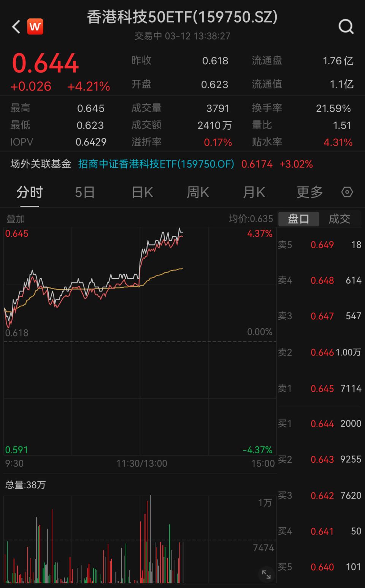Image resolution: width=365 pixels, height=588 pixels.
Task: Select the 盘口 order book tab
Action: click(x=299, y=219)
